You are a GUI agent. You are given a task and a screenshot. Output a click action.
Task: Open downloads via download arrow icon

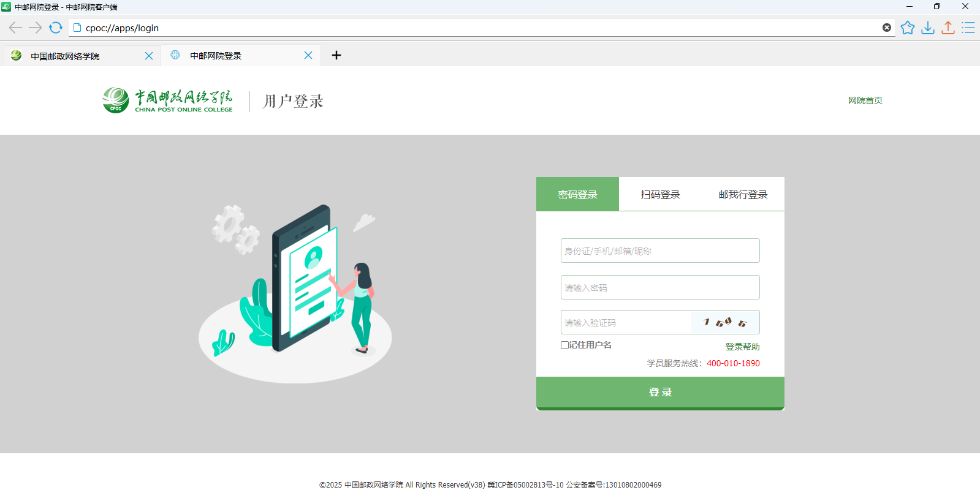point(928,28)
